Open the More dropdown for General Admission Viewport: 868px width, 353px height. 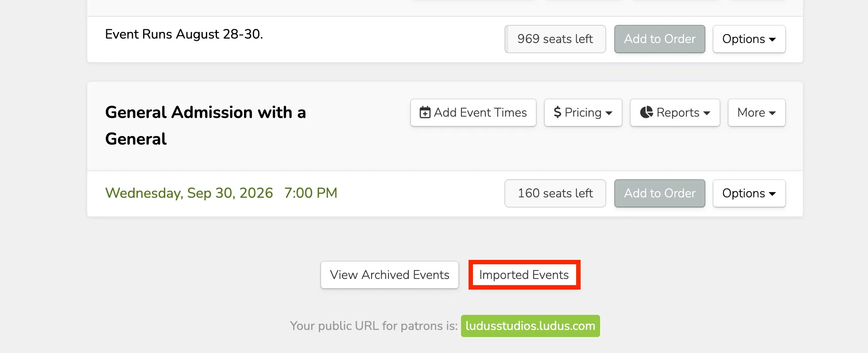(x=756, y=113)
